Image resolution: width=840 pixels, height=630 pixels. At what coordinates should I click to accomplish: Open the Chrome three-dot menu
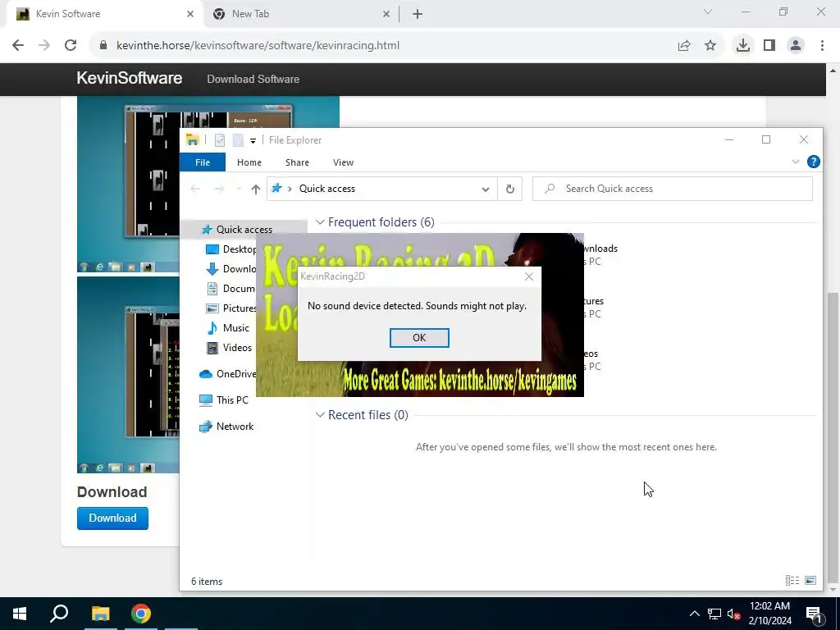point(822,46)
